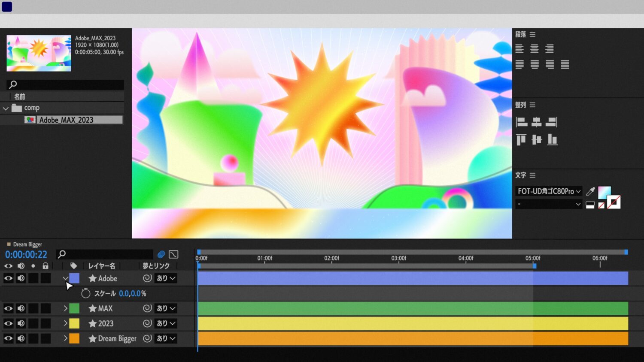Click the green MAX label color
Image resolution: width=644 pixels, height=362 pixels.
pyautogui.click(x=74, y=308)
